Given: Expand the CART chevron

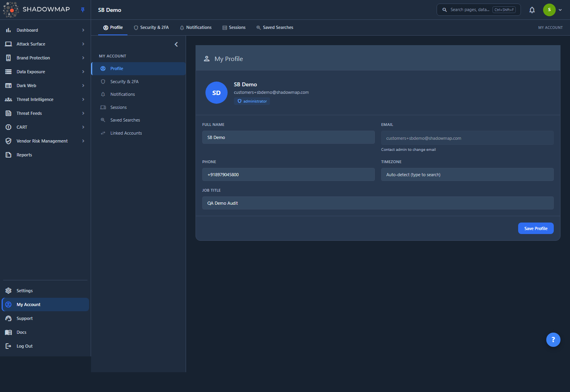Looking at the screenshot, I should 83,127.
